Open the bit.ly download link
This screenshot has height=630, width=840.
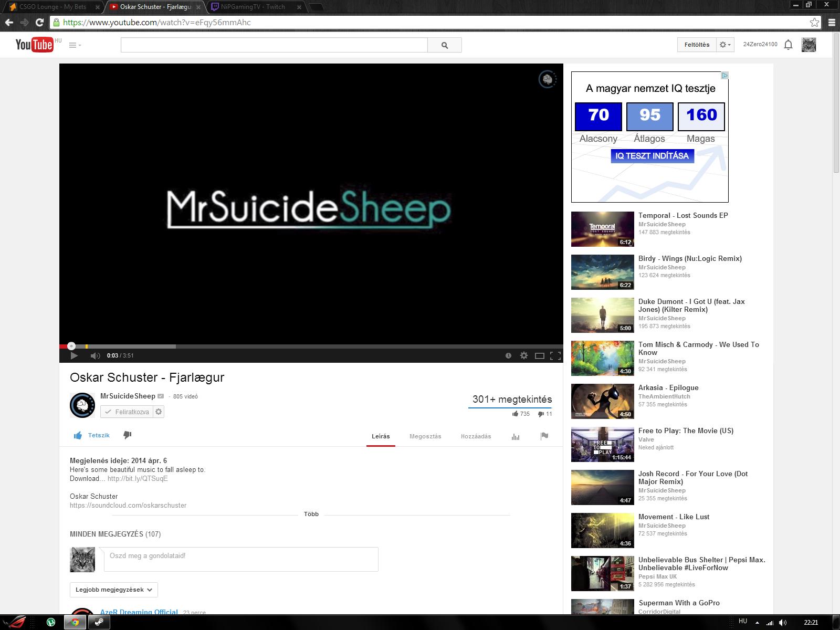pos(138,479)
